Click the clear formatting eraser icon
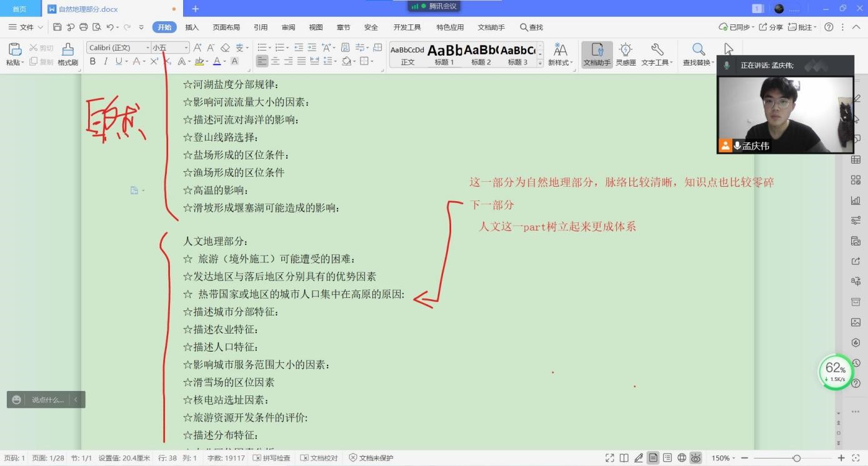868x466 pixels. (226, 47)
